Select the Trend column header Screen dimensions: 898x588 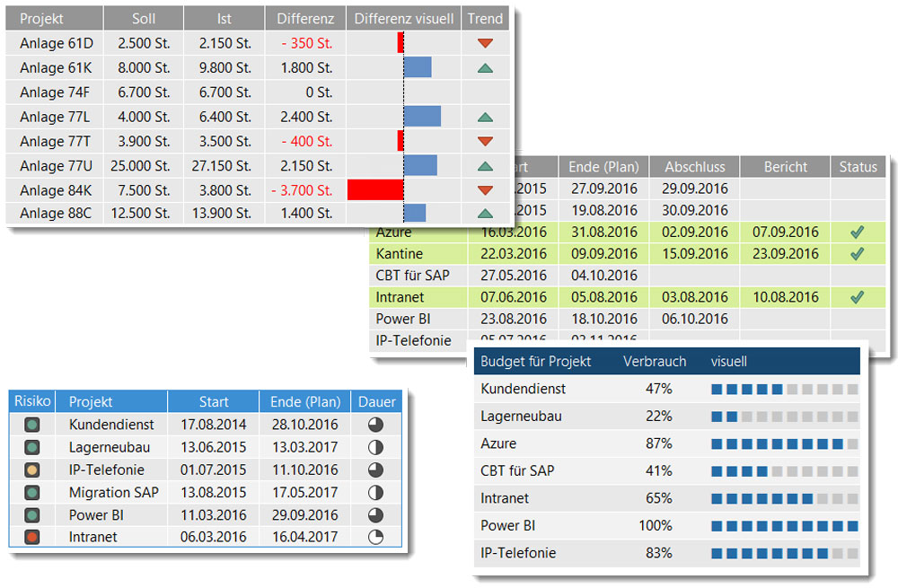tap(485, 18)
